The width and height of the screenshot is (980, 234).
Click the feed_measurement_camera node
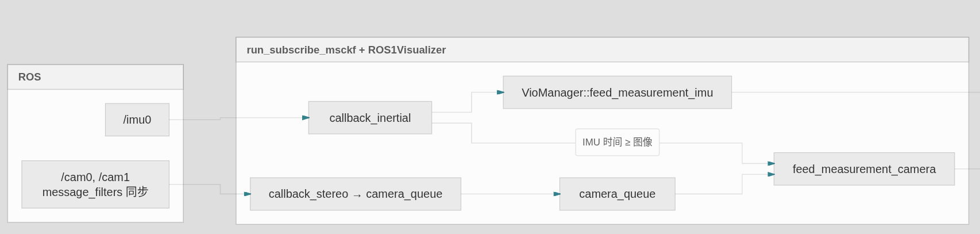click(x=864, y=169)
